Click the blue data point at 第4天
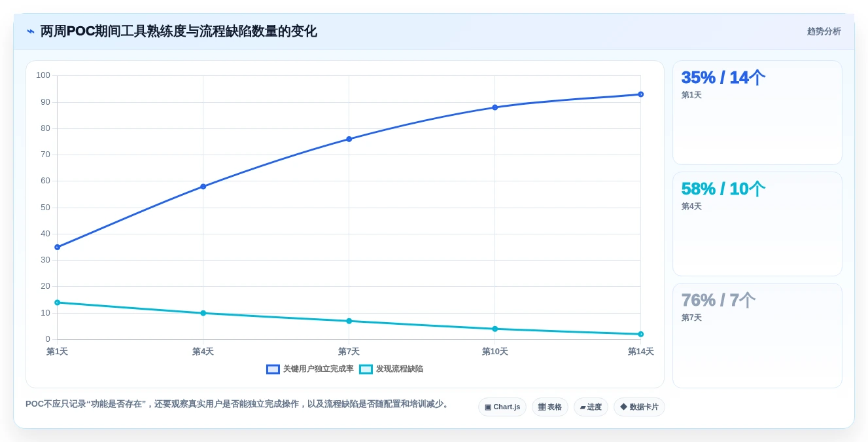 203,187
